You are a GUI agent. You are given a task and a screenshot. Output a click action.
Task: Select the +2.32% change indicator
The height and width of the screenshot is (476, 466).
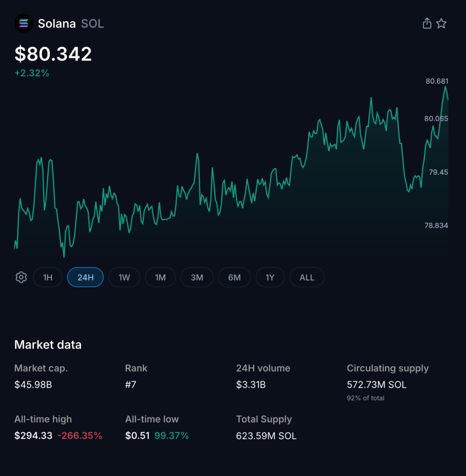click(32, 73)
